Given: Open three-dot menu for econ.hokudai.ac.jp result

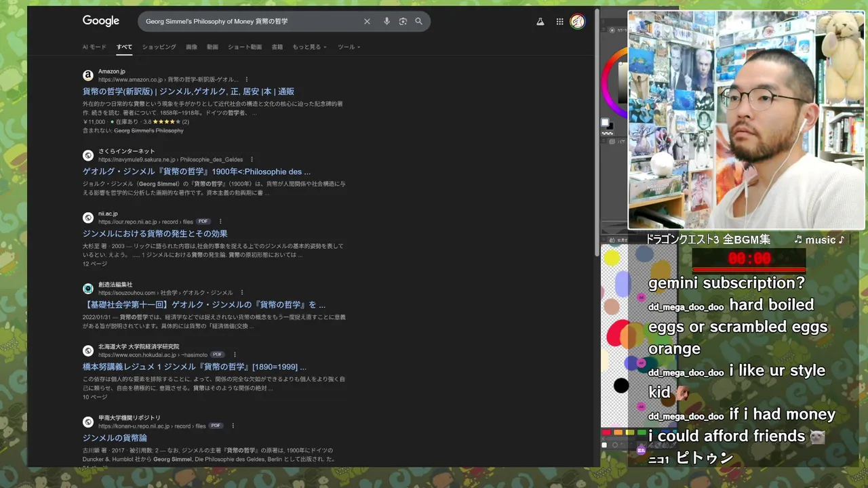Looking at the screenshot, I should [235, 354].
